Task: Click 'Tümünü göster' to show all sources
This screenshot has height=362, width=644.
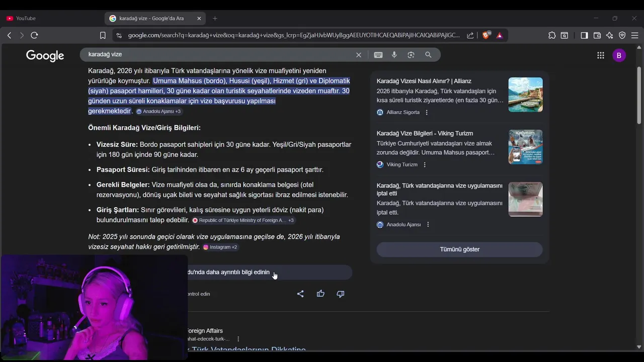Action: click(x=459, y=249)
